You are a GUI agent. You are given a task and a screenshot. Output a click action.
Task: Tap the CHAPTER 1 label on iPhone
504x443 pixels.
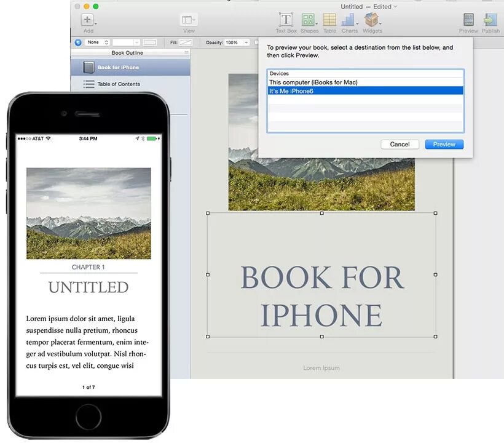pyautogui.click(x=88, y=267)
